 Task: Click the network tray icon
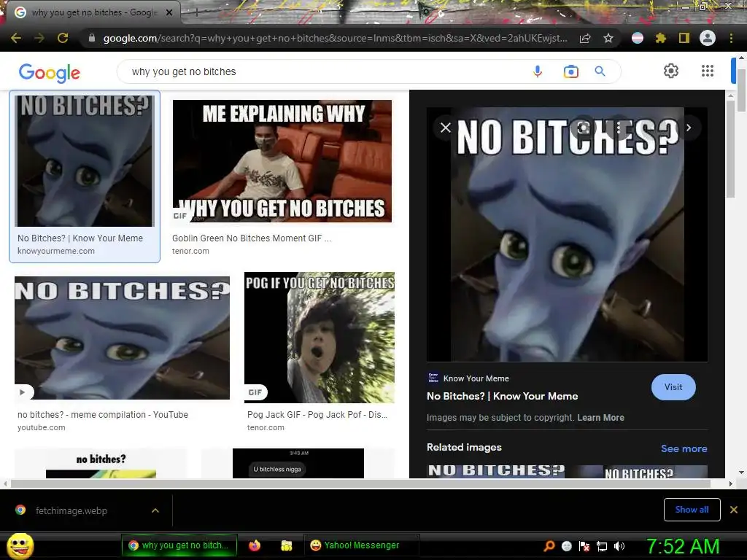tap(602, 546)
